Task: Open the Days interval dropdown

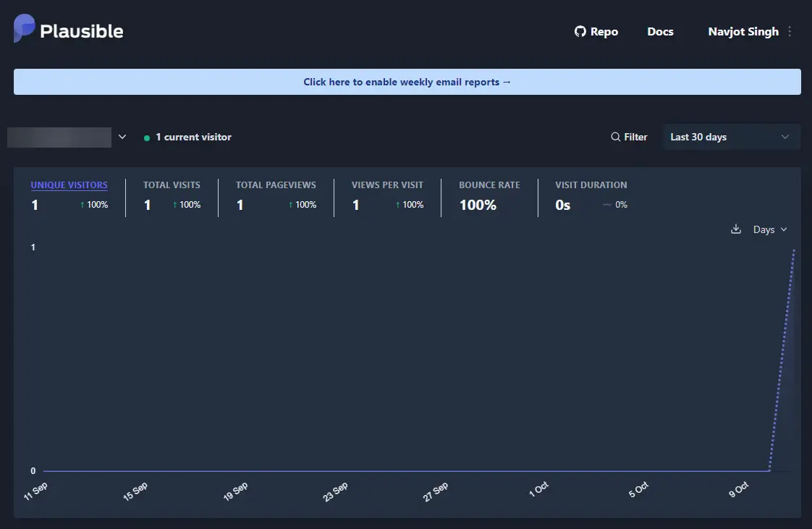Action: point(770,229)
